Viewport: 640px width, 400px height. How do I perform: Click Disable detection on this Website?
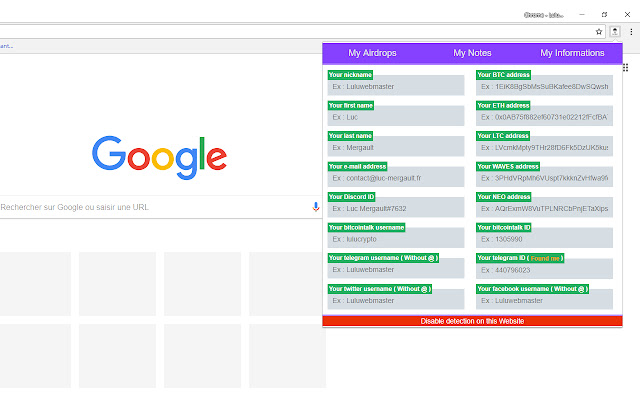click(472, 321)
